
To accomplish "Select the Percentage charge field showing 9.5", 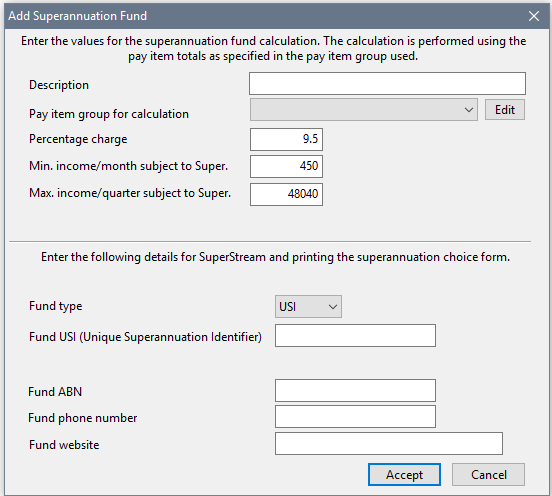I will coord(286,139).
